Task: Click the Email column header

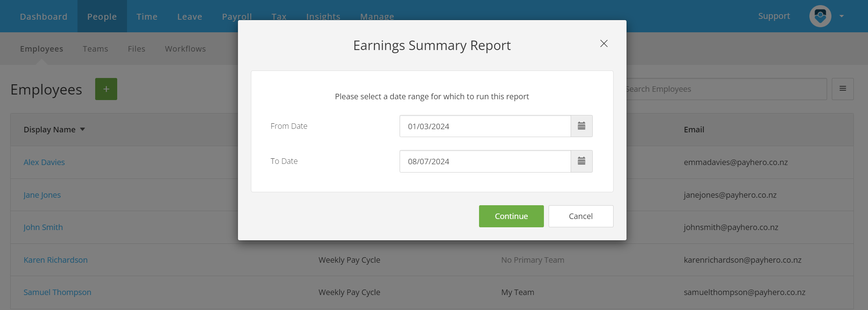Action: [694, 130]
